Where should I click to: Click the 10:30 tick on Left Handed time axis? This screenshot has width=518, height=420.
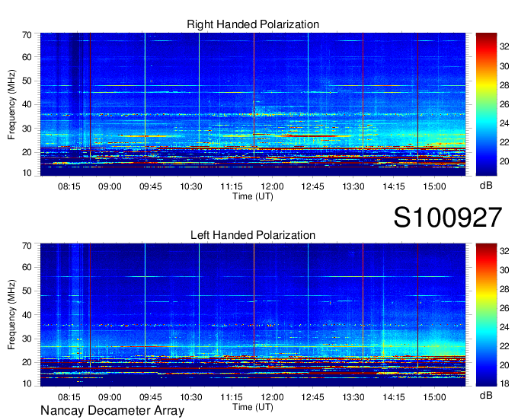(191, 397)
